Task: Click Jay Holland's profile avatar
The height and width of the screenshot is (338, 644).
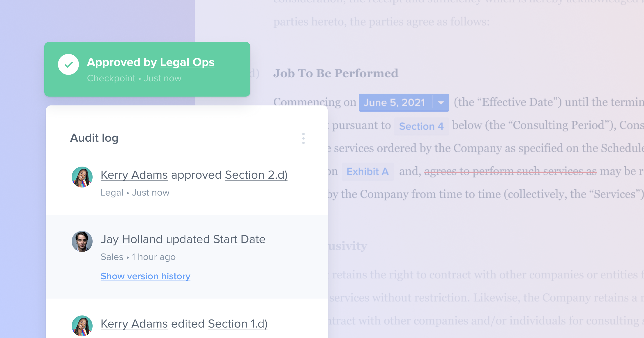Action: [x=82, y=241]
